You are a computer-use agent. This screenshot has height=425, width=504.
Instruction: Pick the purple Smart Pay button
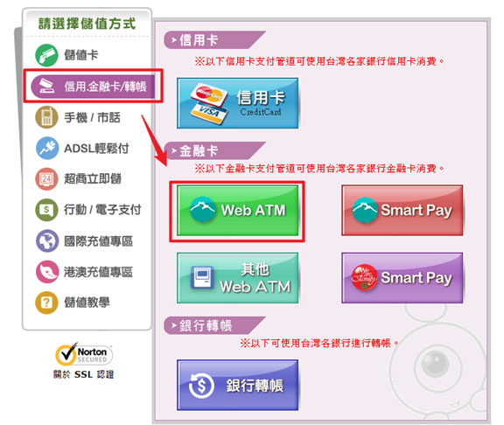click(x=402, y=278)
